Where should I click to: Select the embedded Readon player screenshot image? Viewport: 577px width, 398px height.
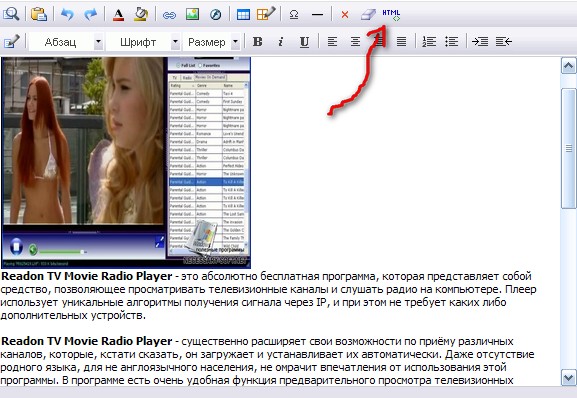pyautogui.click(x=126, y=162)
